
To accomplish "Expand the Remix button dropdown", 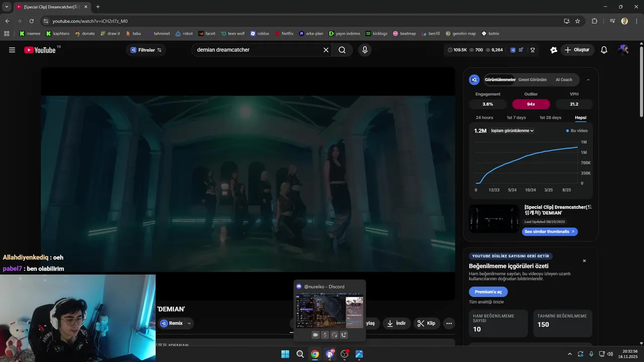I will tap(189, 323).
